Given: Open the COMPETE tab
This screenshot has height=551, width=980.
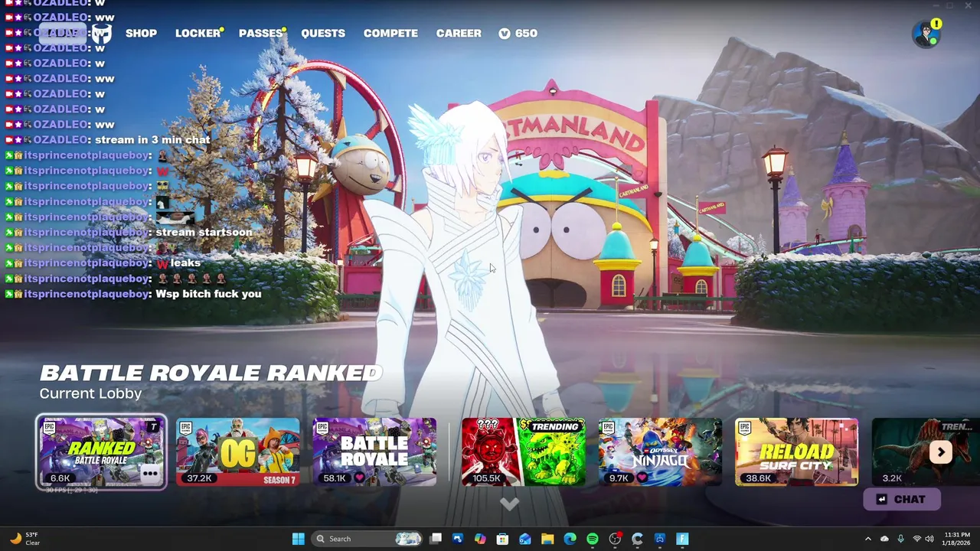Looking at the screenshot, I should click(x=390, y=33).
